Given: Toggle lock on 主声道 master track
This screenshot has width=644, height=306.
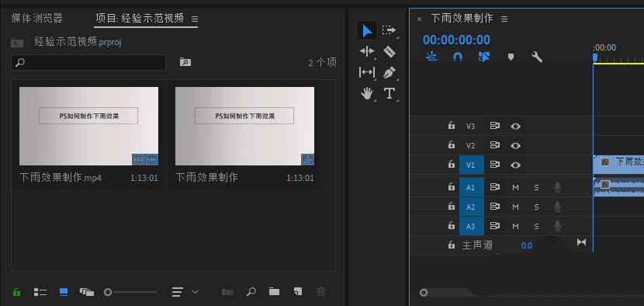Looking at the screenshot, I should pos(452,245).
